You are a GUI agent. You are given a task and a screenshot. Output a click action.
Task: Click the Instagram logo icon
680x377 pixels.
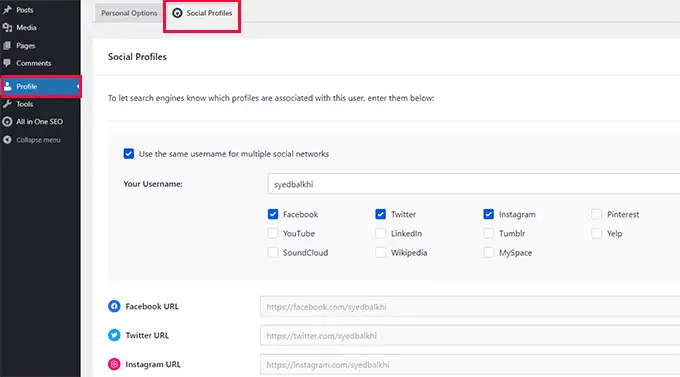[x=114, y=364]
